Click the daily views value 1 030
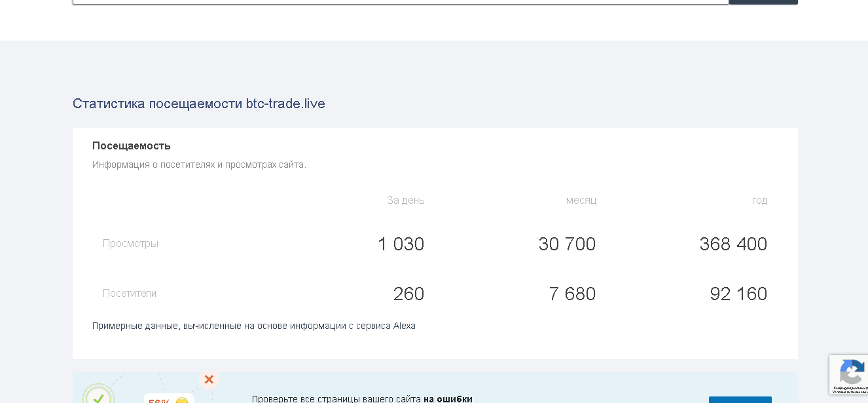This screenshot has width=868, height=403. (x=401, y=244)
